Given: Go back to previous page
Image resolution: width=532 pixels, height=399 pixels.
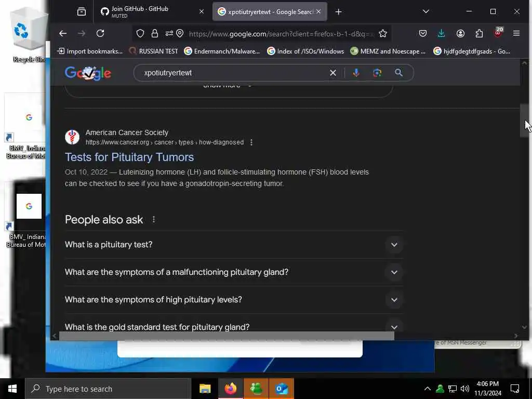Looking at the screenshot, I should (x=63, y=33).
